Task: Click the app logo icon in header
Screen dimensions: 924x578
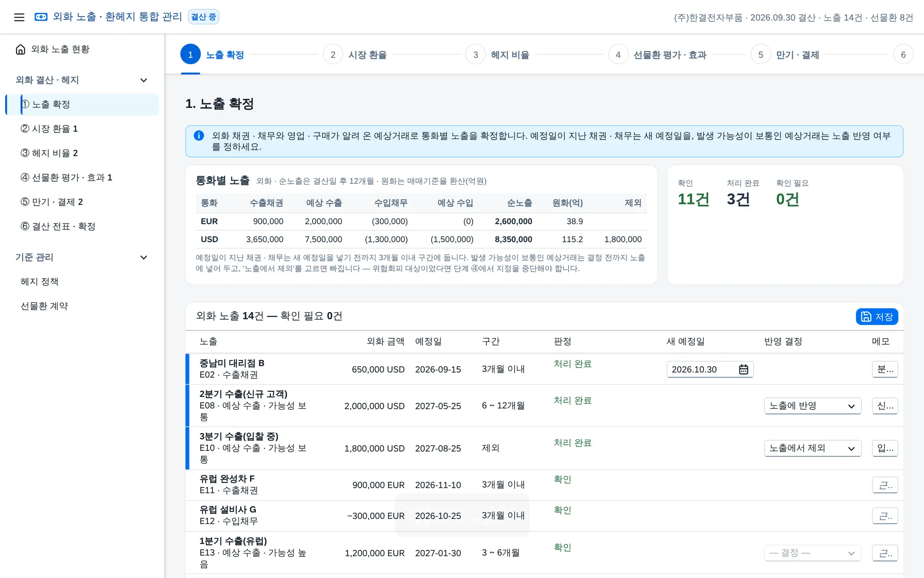Action: click(x=41, y=17)
